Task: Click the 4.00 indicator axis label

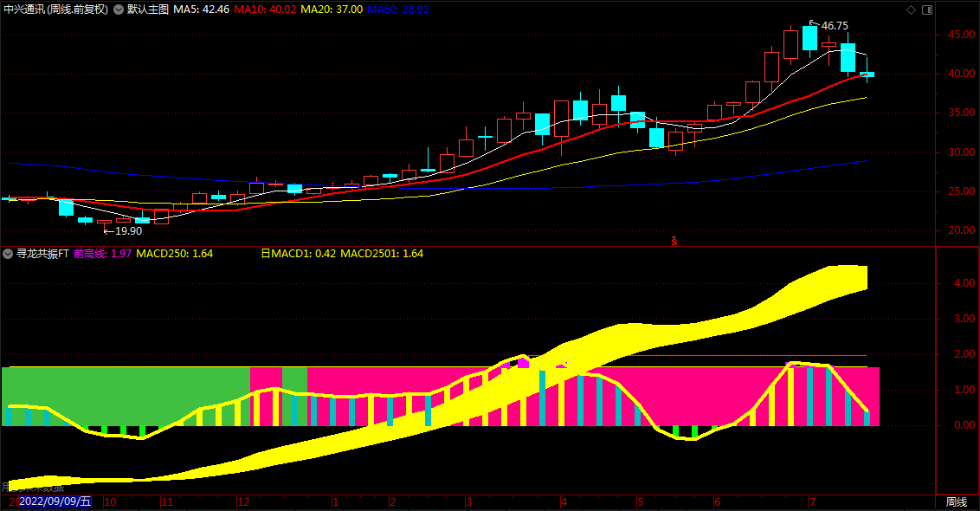Action: coord(965,283)
